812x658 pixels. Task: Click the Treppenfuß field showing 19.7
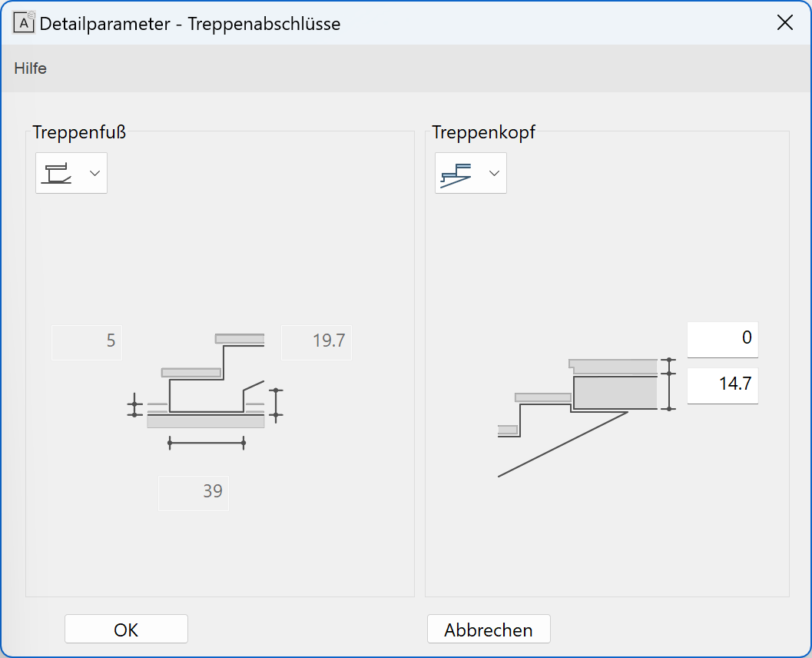click(317, 342)
